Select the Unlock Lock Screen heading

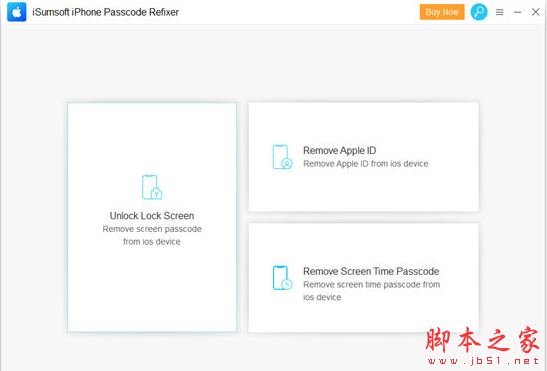(x=152, y=216)
